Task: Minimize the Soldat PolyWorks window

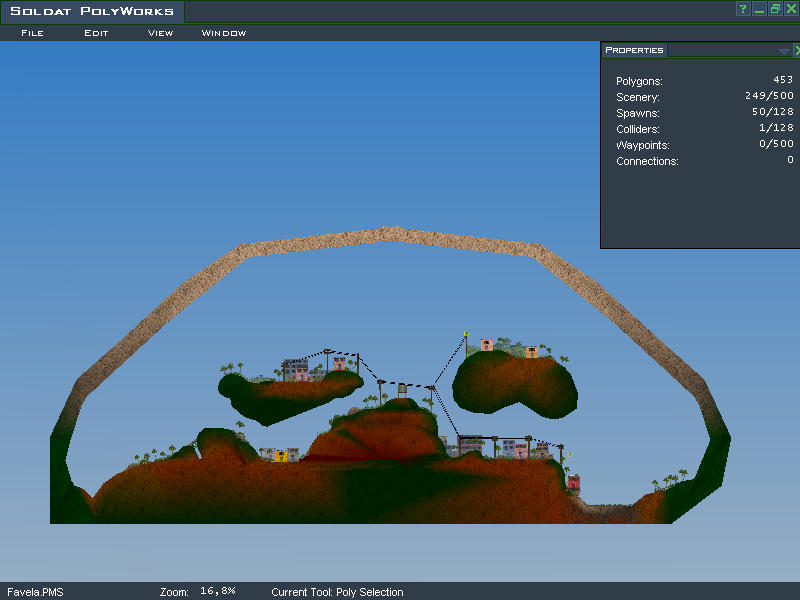Action: coord(759,9)
